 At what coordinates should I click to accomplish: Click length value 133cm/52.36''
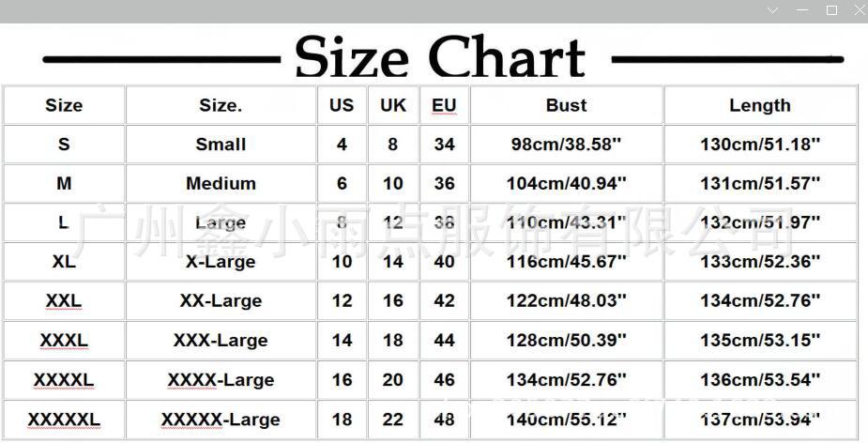759,262
